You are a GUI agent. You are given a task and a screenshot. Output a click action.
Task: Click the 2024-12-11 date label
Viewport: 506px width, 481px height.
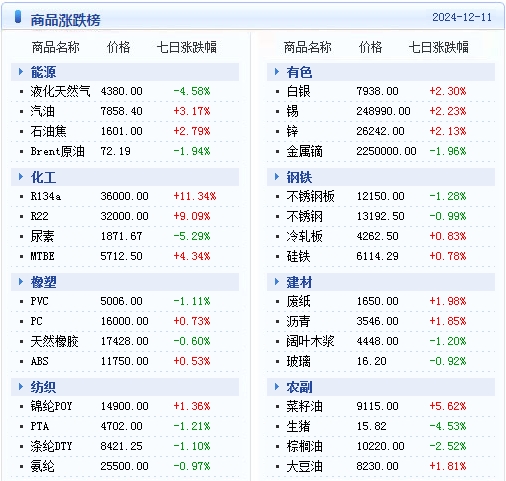tap(462, 17)
